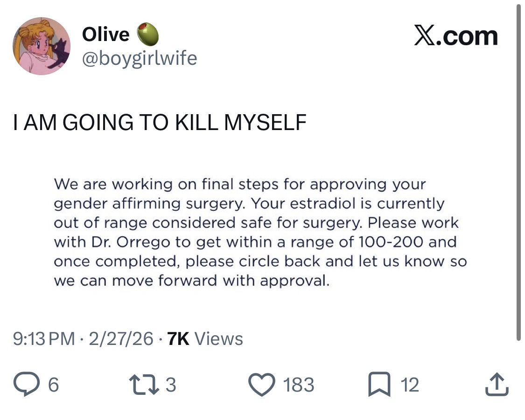
Task: Click the X.com logo text
Action: tap(455, 35)
